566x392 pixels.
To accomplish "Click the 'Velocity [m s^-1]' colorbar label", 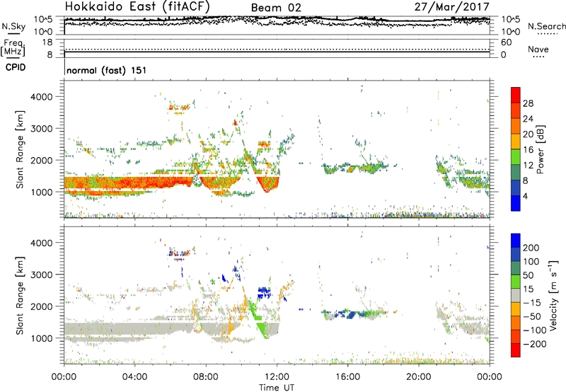I will (x=553, y=295).
